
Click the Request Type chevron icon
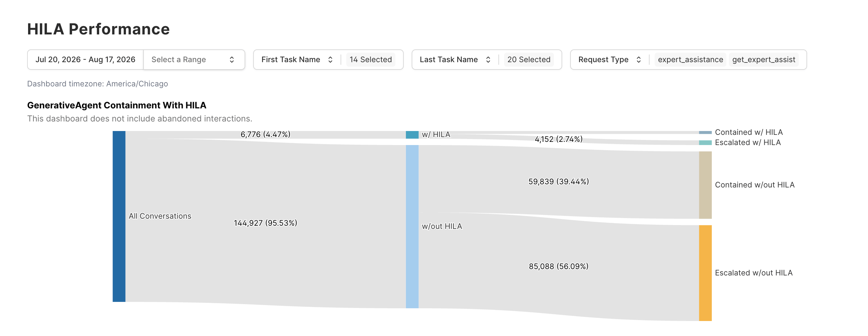coord(638,60)
